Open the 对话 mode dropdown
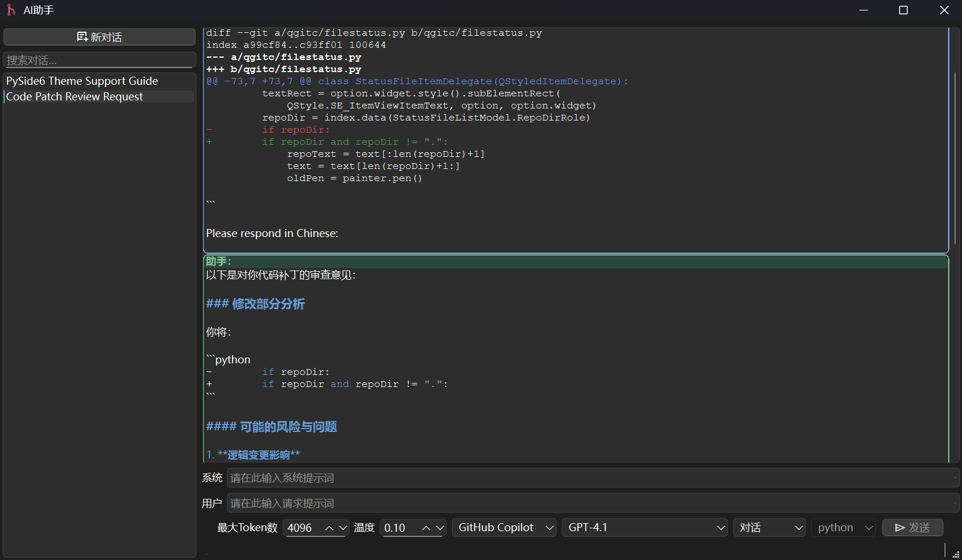This screenshot has height=560, width=962. (769, 528)
